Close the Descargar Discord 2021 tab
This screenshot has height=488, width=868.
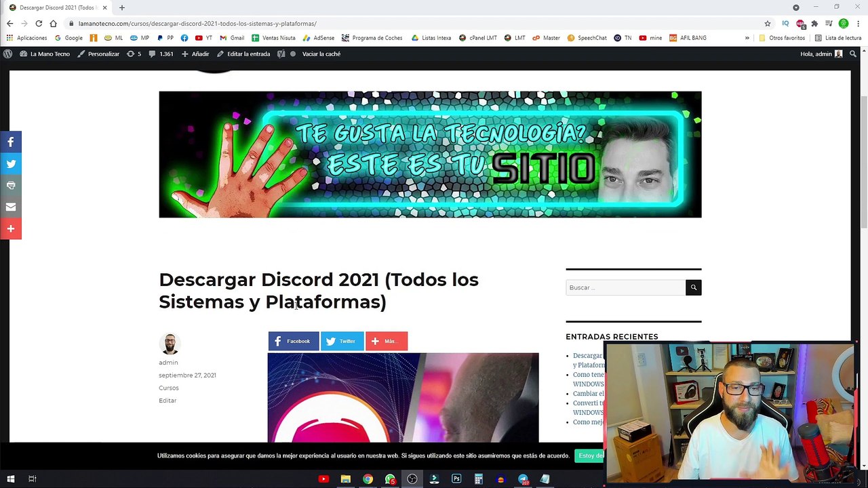click(104, 7)
